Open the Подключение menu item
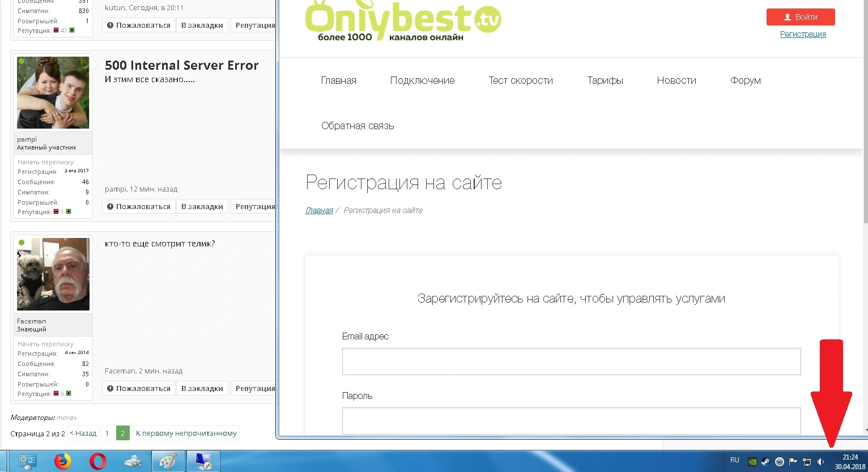 click(x=423, y=80)
